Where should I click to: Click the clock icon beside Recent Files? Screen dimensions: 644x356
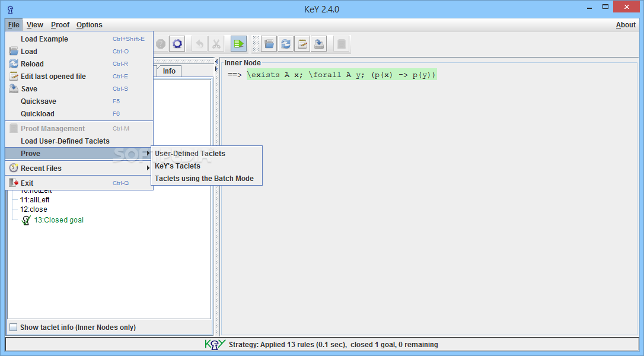(x=14, y=168)
